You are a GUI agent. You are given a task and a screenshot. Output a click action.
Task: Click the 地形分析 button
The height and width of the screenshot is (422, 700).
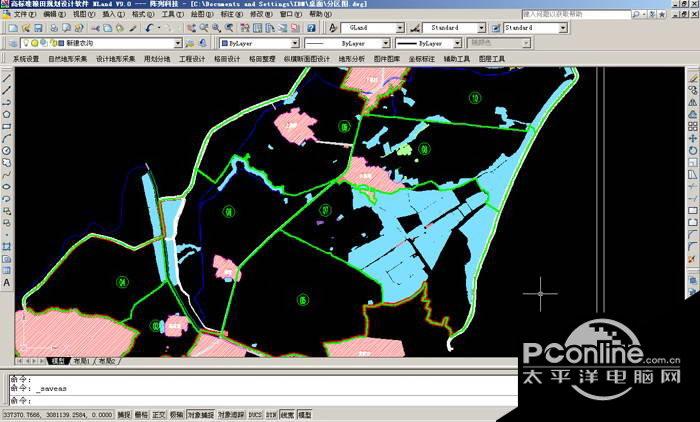pos(352,59)
